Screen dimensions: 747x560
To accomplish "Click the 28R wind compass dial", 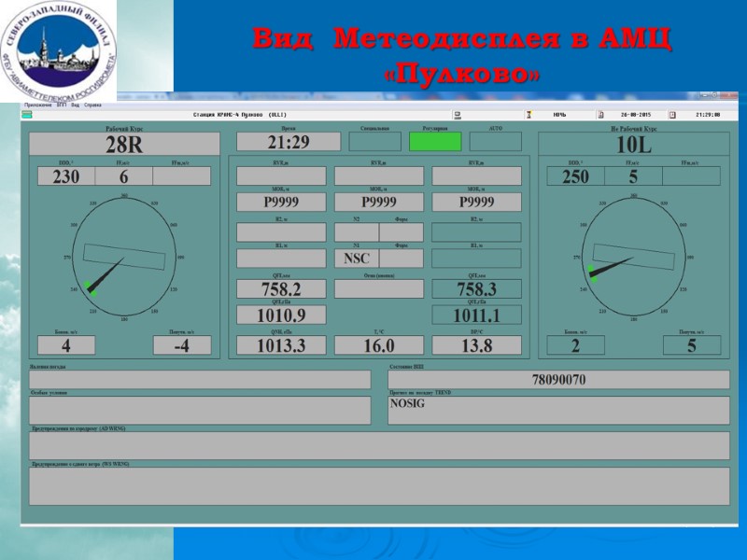I will [x=124, y=257].
